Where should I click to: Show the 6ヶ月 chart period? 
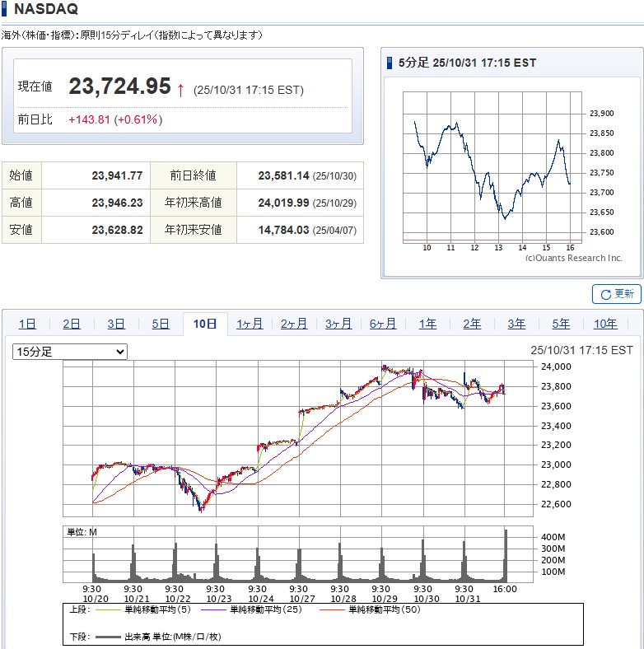click(x=383, y=324)
